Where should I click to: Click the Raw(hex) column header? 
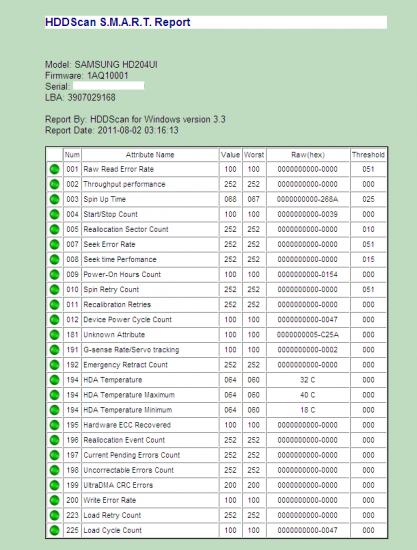(308, 155)
